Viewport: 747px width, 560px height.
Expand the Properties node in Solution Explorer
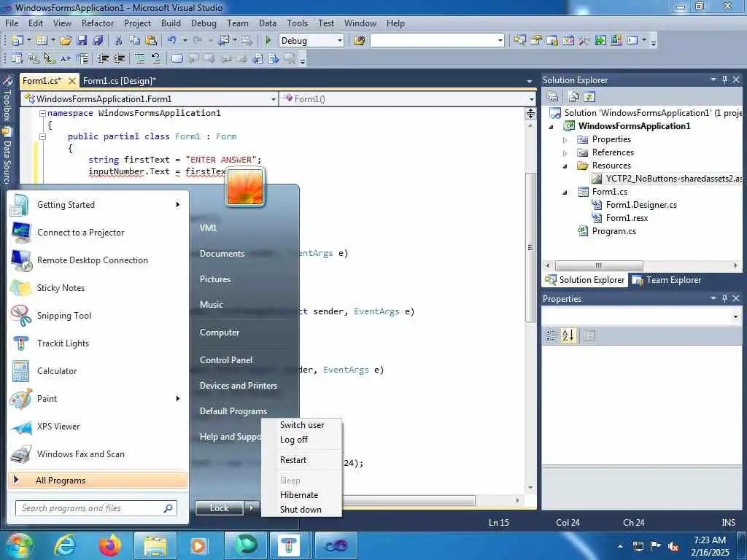[565, 140]
